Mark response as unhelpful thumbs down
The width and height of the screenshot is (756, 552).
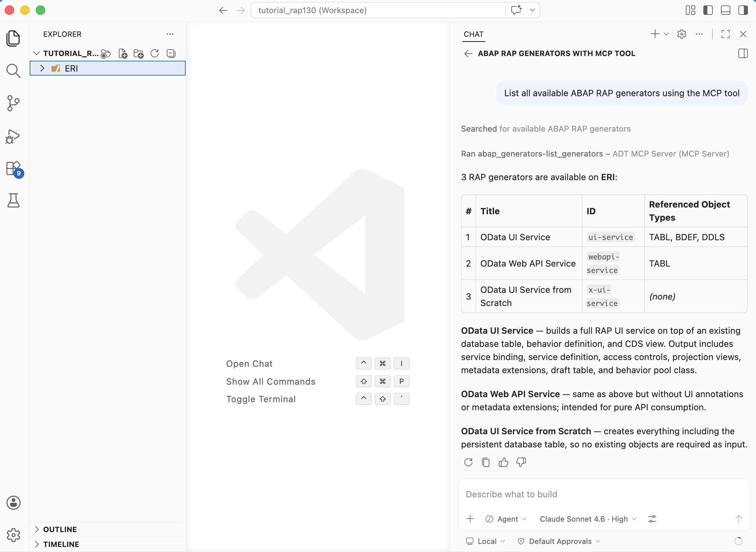pos(521,462)
